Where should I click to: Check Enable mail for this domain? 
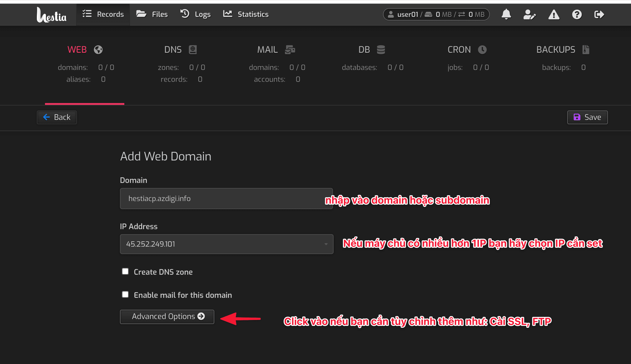click(125, 294)
